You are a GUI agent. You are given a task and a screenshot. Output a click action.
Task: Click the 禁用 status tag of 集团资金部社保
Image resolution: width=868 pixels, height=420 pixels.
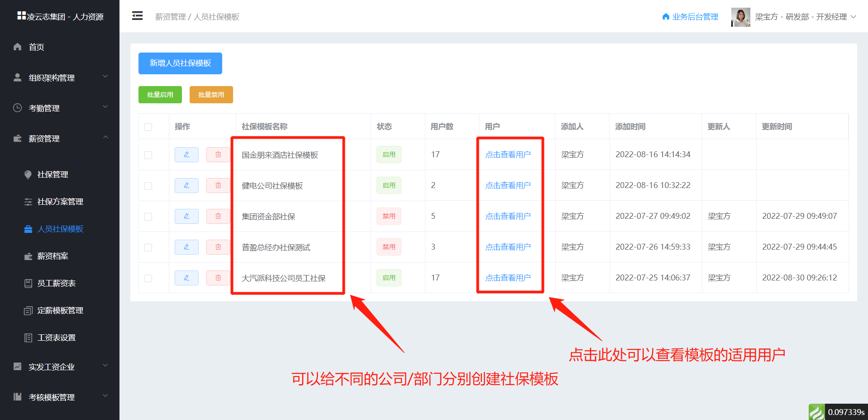[x=389, y=216]
